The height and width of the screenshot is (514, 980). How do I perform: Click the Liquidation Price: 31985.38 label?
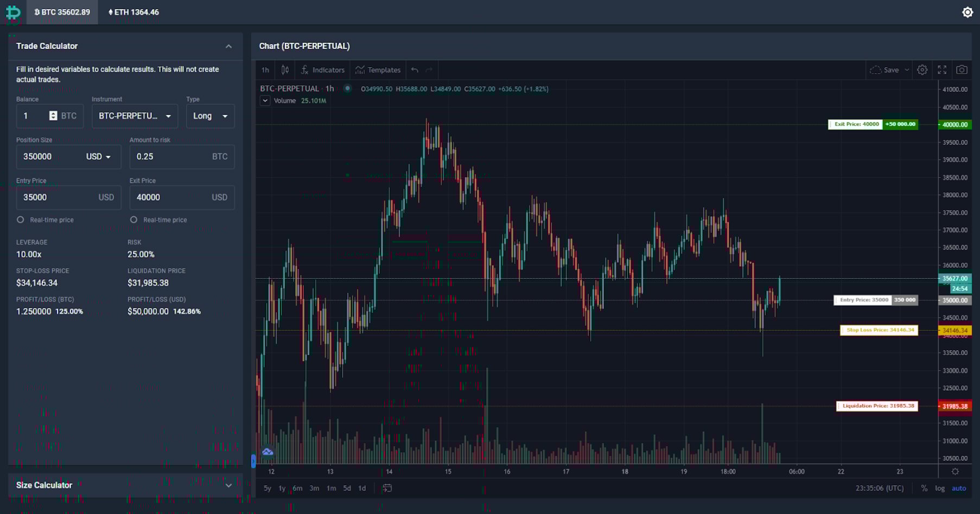877,406
